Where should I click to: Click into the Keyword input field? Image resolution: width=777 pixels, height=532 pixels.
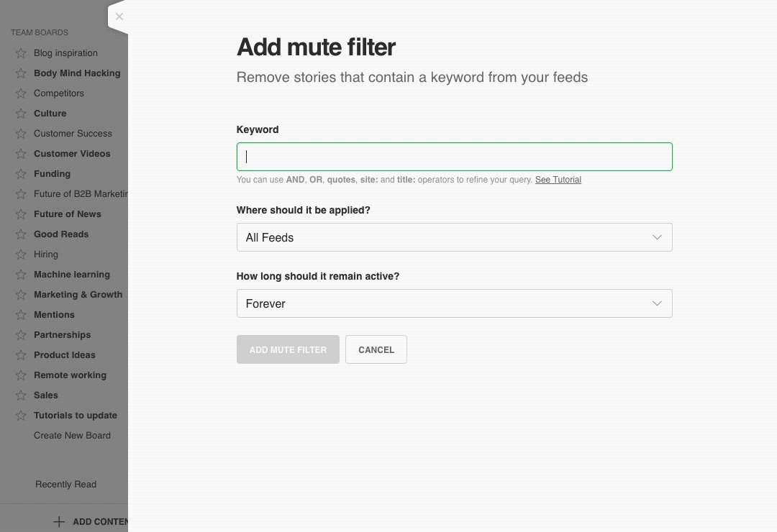[454, 157]
